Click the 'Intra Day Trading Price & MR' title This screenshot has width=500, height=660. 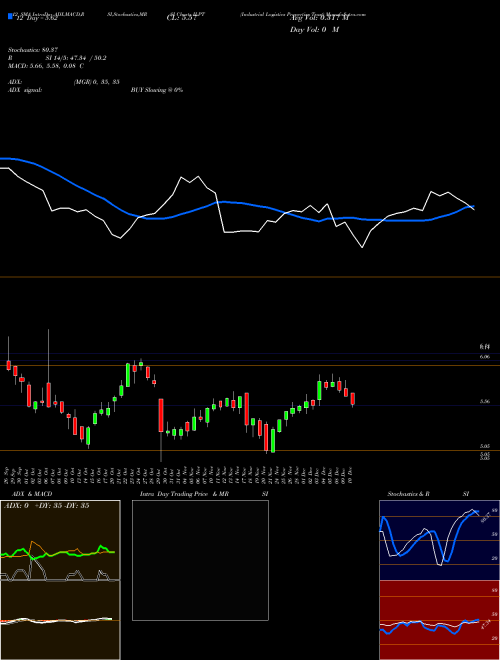185,494
